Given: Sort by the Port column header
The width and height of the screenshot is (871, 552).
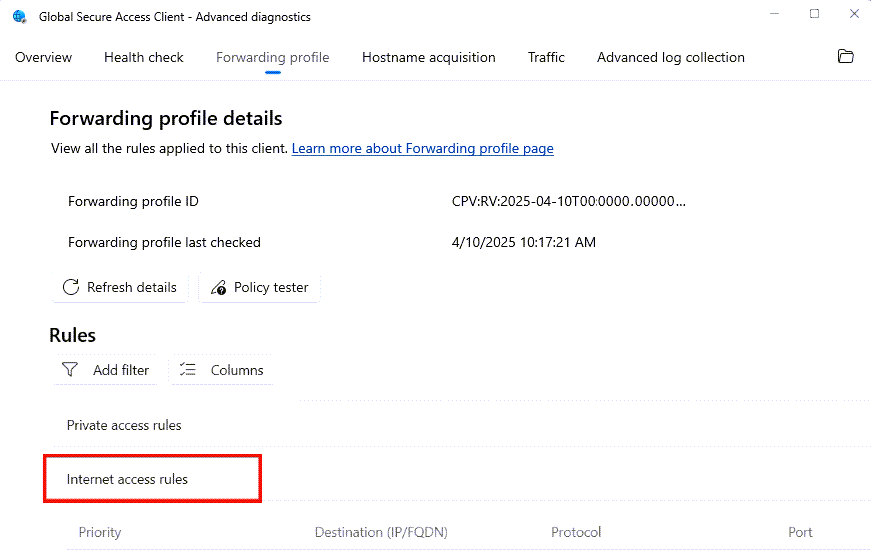Looking at the screenshot, I should (800, 532).
